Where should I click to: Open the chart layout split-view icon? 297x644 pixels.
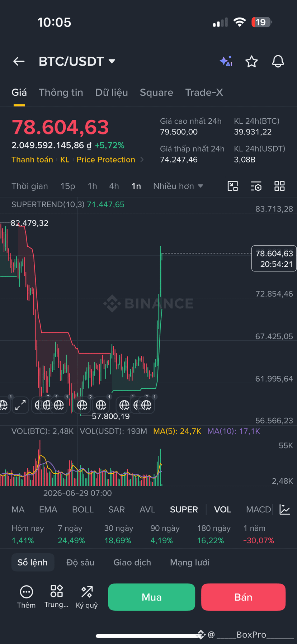(233, 186)
